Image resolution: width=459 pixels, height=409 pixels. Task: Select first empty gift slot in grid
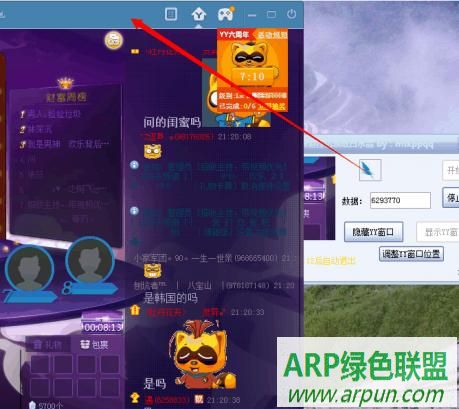(x=40, y=365)
